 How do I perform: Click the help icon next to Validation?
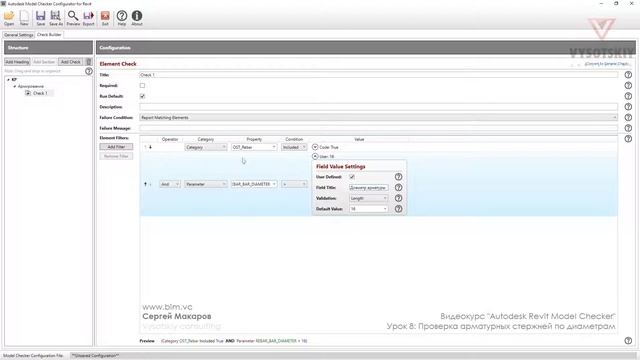(398, 198)
